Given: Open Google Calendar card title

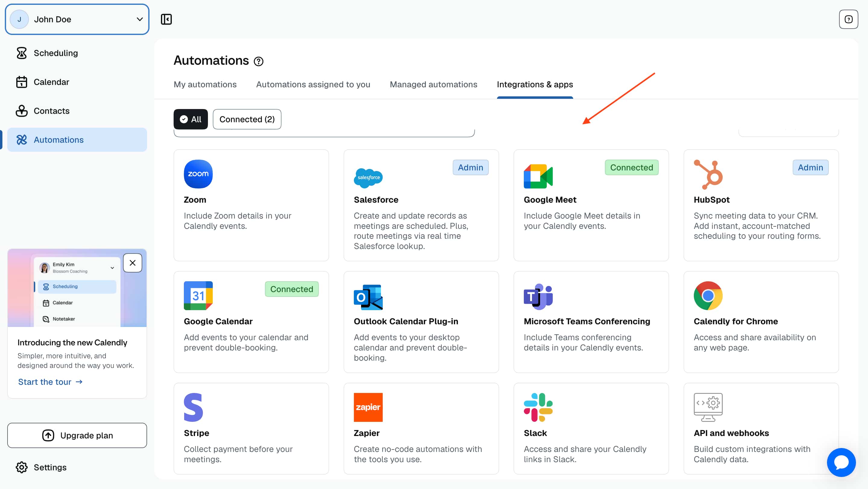Looking at the screenshot, I should tap(218, 321).
